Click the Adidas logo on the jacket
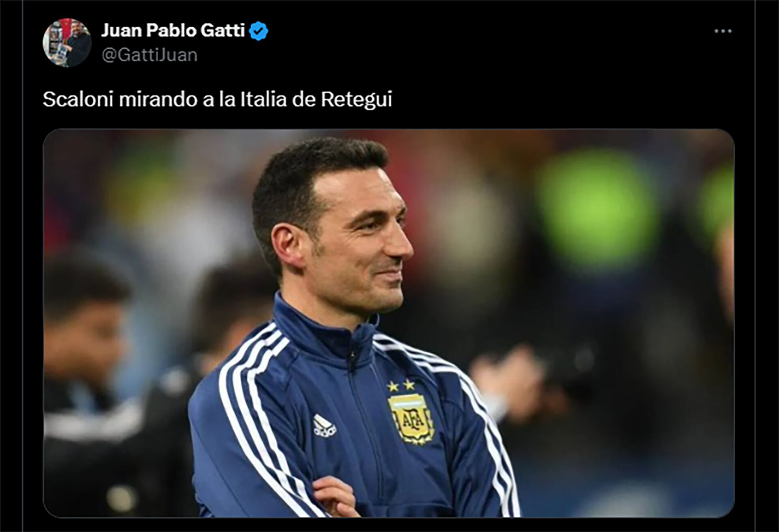 point(324,426)
